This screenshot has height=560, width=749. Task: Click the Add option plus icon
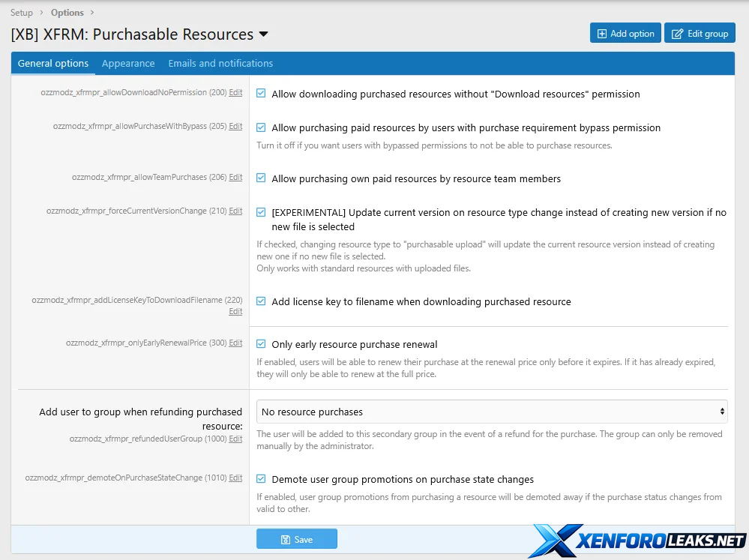602,34
